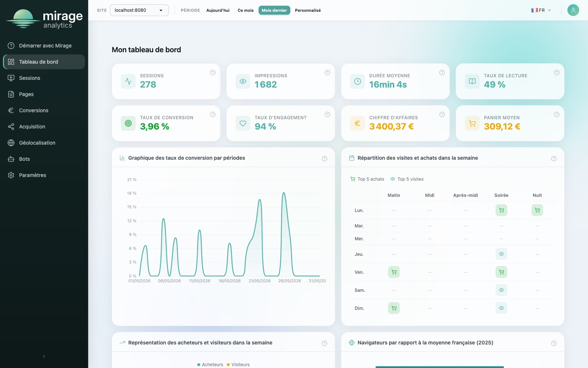Click Lun. Soirée cart cell
This screenshot has width=588, height=368.
[x=501, y=210]
